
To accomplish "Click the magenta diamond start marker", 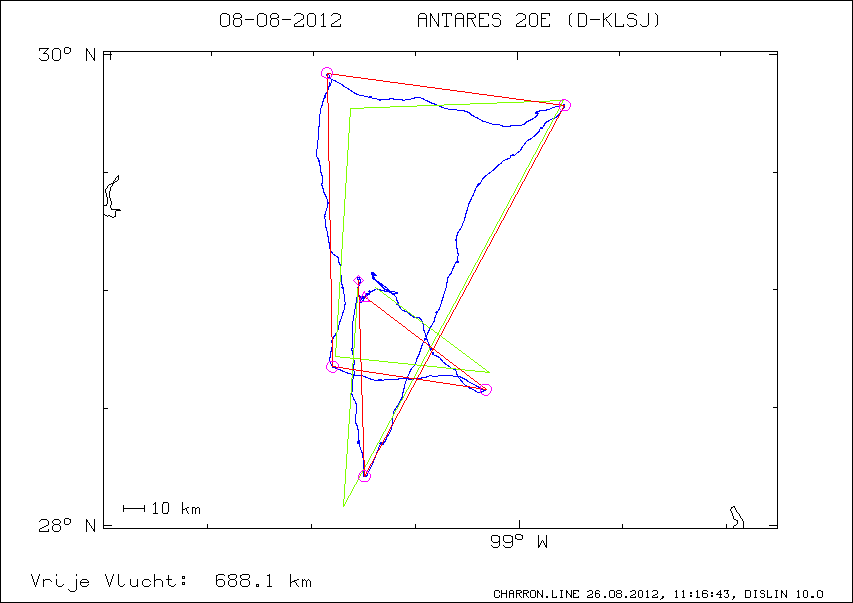I will 358,281.
